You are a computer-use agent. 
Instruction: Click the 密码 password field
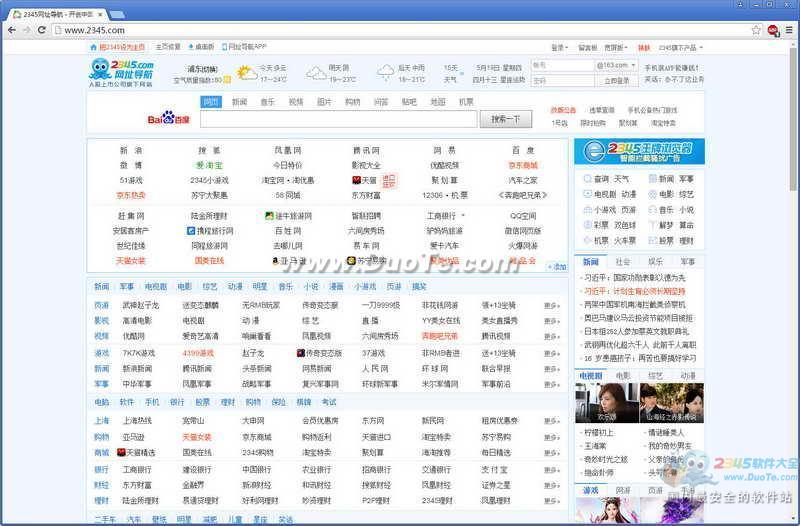point(563,81)
